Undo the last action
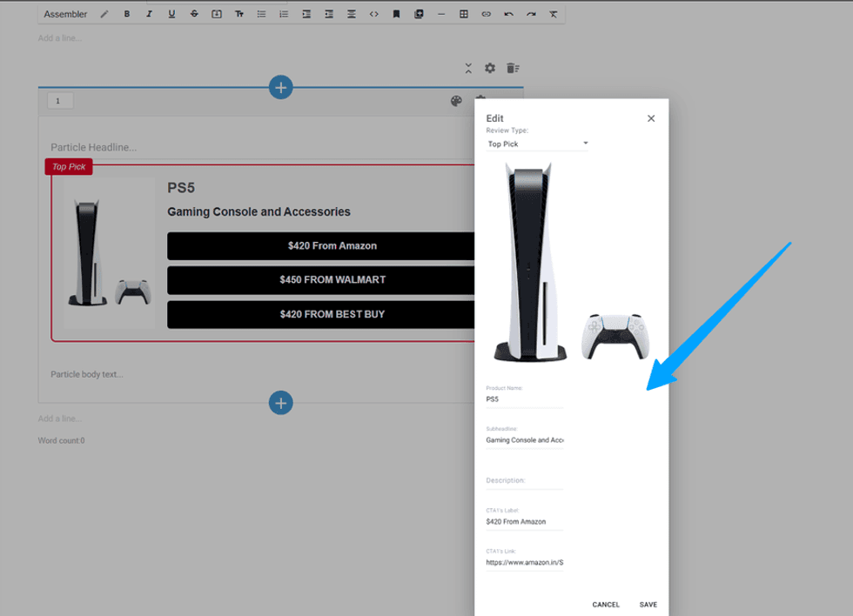This screenshot has height=616, width=853. 508,14
